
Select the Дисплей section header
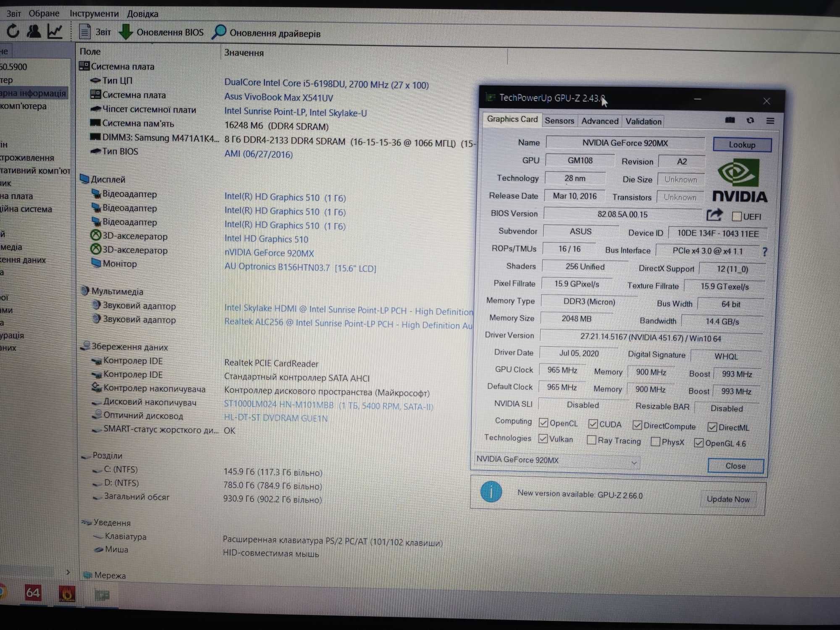(x=103, y=179)
